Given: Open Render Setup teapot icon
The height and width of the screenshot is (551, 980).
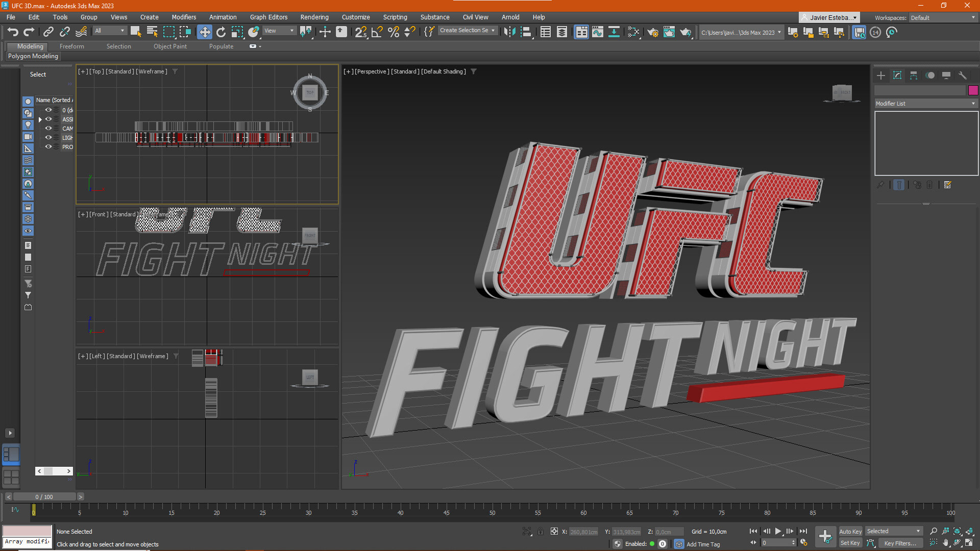Looking at the screenshot, I should [653, 32].
